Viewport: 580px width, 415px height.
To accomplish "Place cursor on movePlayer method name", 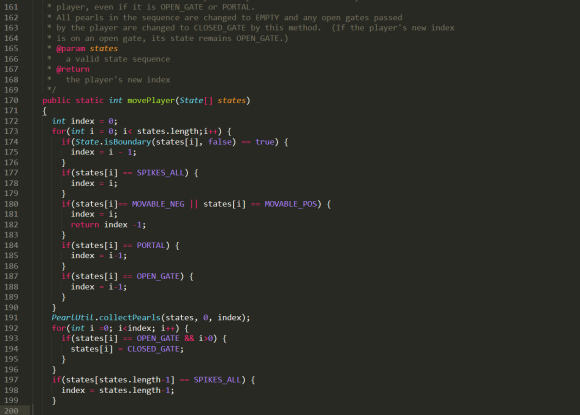I will pyautogui.click(x=151, y=100).
